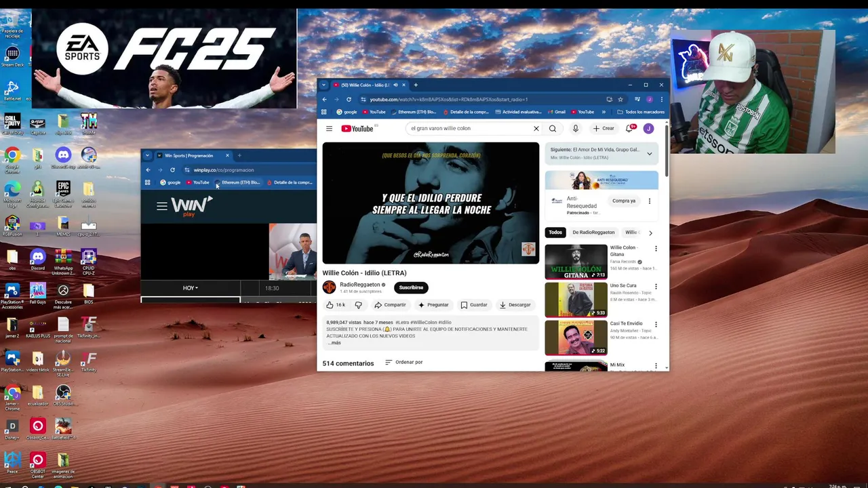Viewport: 868px width, 488px height.
Task: Start voice search with the microphone
Action: point(576,128)
